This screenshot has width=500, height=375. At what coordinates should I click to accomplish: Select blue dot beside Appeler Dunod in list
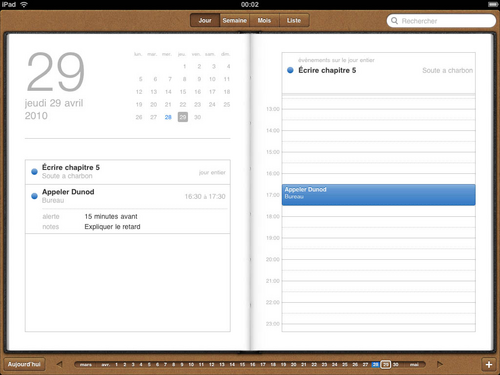34,196
